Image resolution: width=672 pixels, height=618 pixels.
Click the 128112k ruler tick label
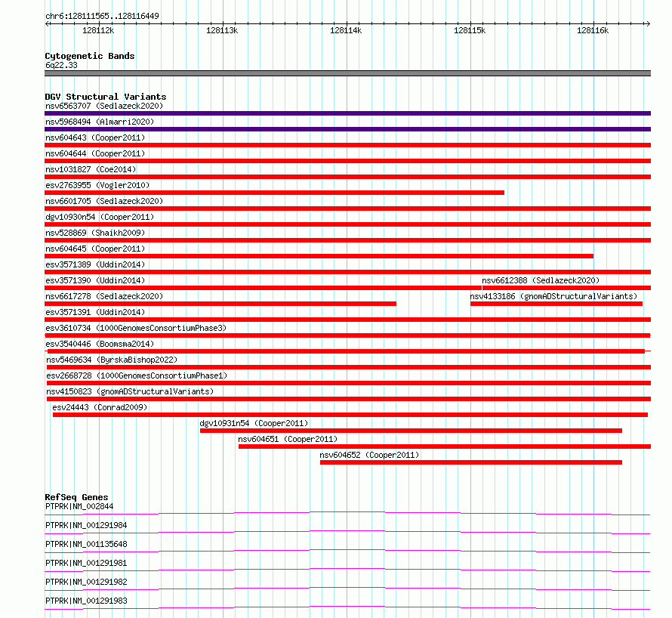[x=98, y=30]
